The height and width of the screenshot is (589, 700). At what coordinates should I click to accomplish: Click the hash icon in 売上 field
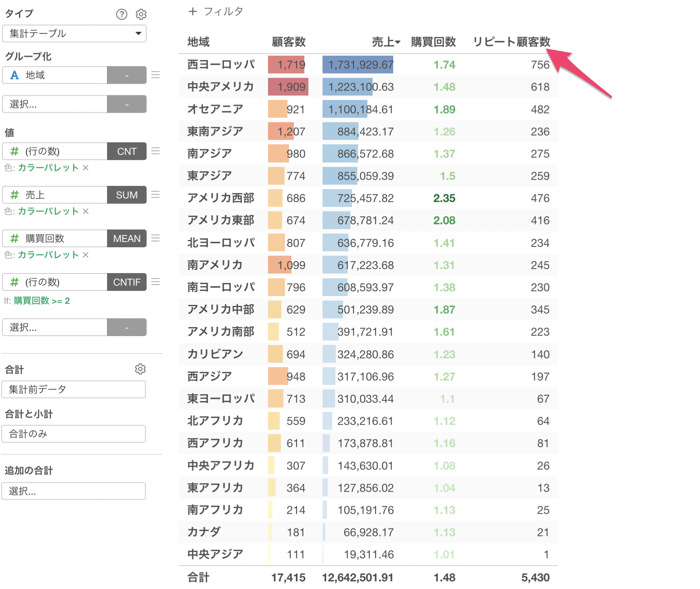[x=15, y=195]
